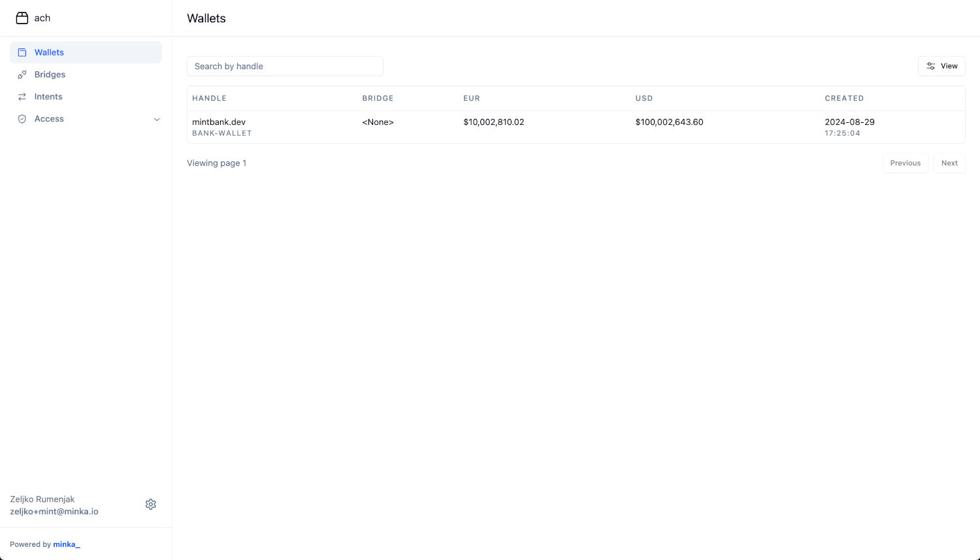Select the mintbank.dev wallet row
The image size is (980, 560).
(219, 122)
